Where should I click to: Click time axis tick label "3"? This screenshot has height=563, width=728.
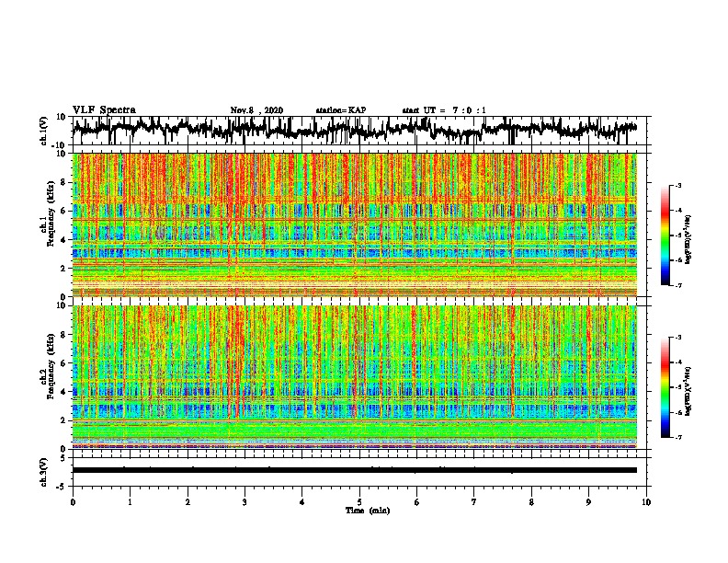[245, 502]
